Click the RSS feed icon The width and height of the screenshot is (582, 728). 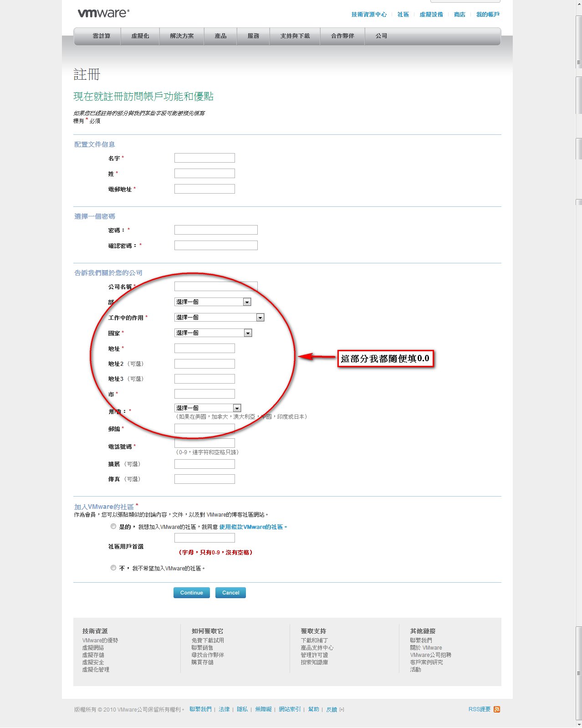(497, 709)
